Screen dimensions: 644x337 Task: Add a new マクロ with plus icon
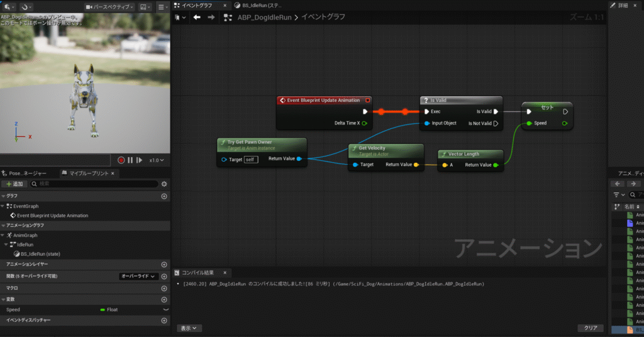[x=164, y=288]
